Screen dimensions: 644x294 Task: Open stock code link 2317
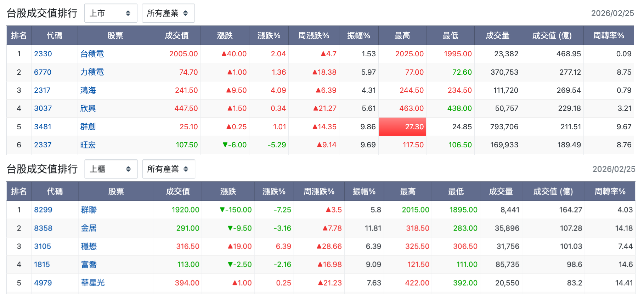point(42,90)
